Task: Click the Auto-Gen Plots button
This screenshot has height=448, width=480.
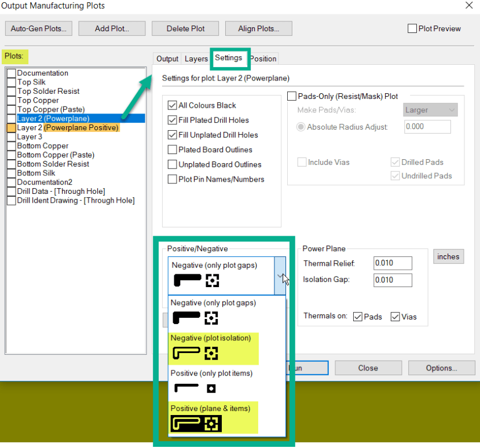Action: coord(39,28)
